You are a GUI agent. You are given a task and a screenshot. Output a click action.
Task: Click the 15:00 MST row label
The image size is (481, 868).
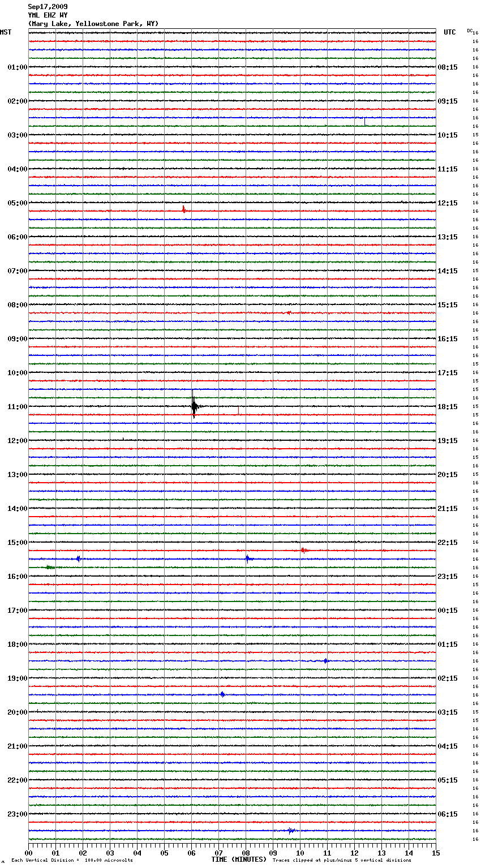17,543
